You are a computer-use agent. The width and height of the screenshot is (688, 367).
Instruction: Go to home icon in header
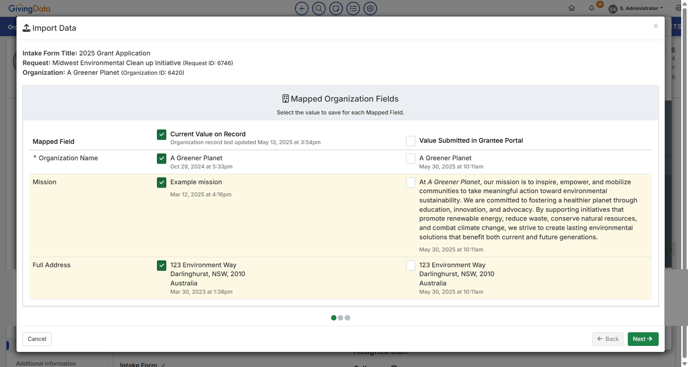pyautogui.click(x=572, y=8)
